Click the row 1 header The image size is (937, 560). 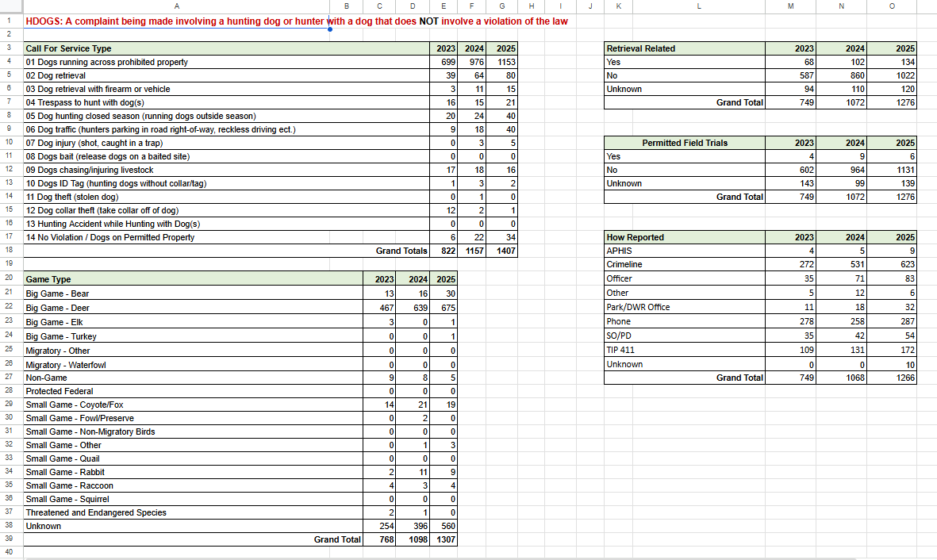8,21
